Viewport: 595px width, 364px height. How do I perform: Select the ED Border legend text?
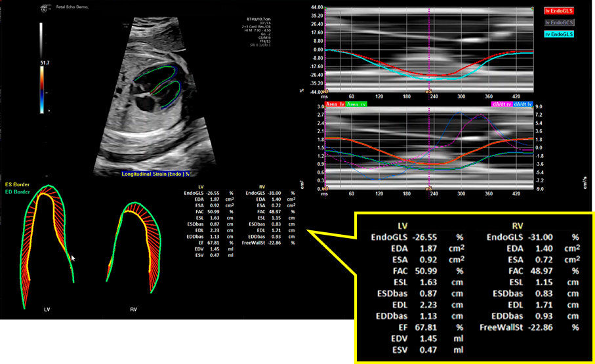pyautogui.click(x=18, y=192)
